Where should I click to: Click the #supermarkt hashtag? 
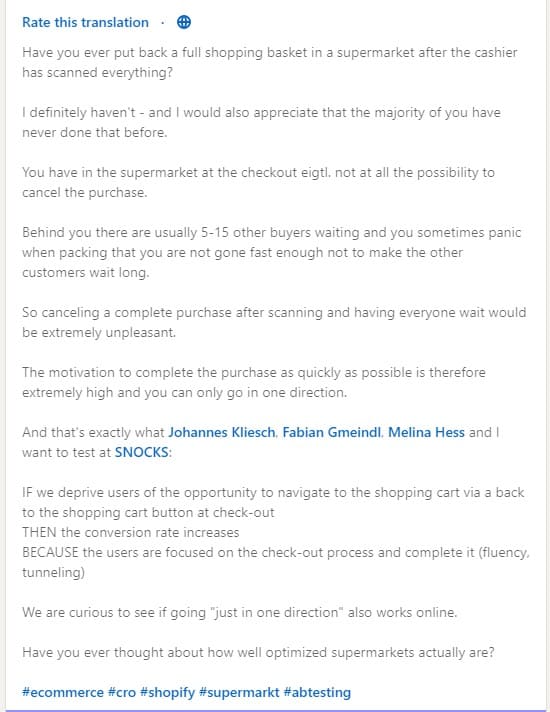(x=239, y=692)
